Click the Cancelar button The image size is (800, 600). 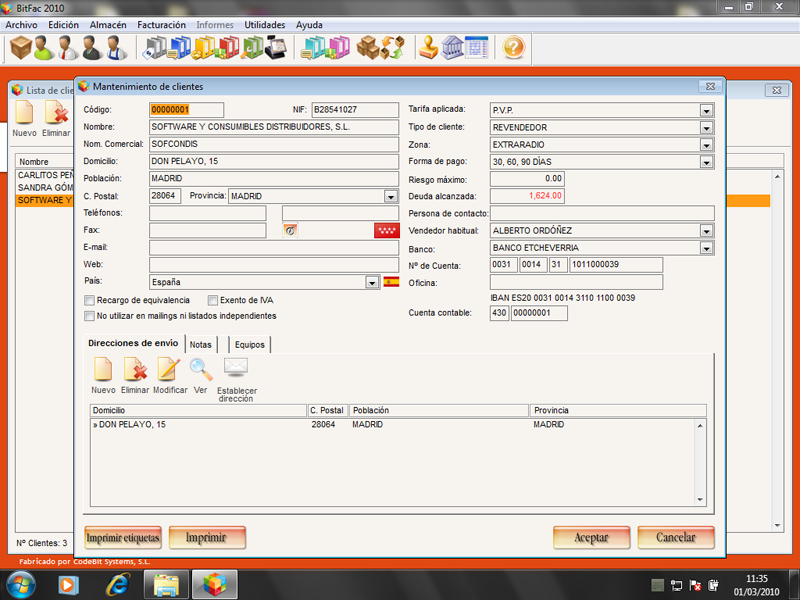click(676, 538)
